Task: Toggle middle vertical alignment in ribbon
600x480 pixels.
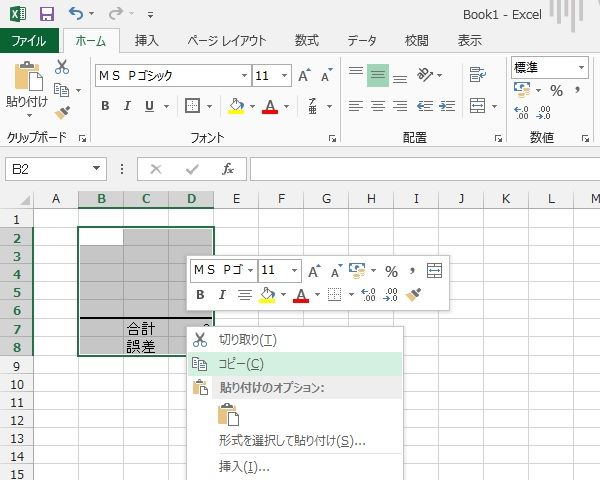Action: (378, 75)
